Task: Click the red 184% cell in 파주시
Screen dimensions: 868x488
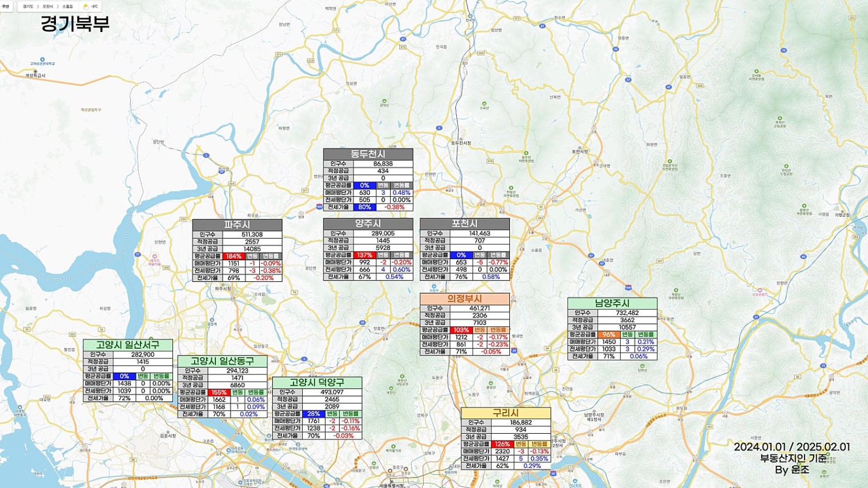Action: [x=234, y=256]
